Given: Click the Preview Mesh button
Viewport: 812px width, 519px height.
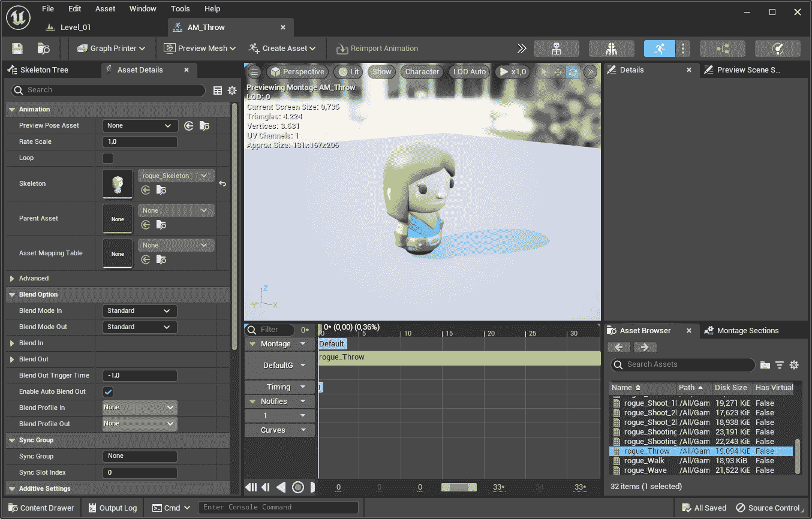Looking at the screenshot, I should (200, 49).
